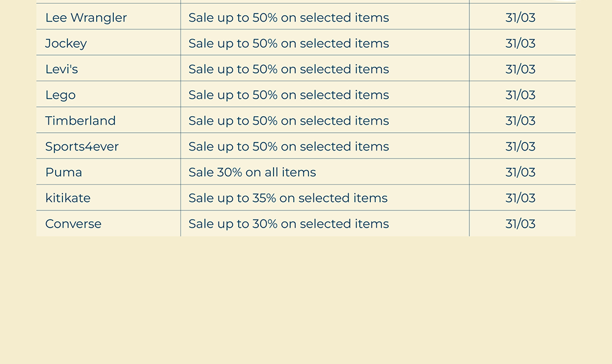Click "Sale 30% on all items" text
This screenshot has height=364, width=612.
click(x=252, y=172)
